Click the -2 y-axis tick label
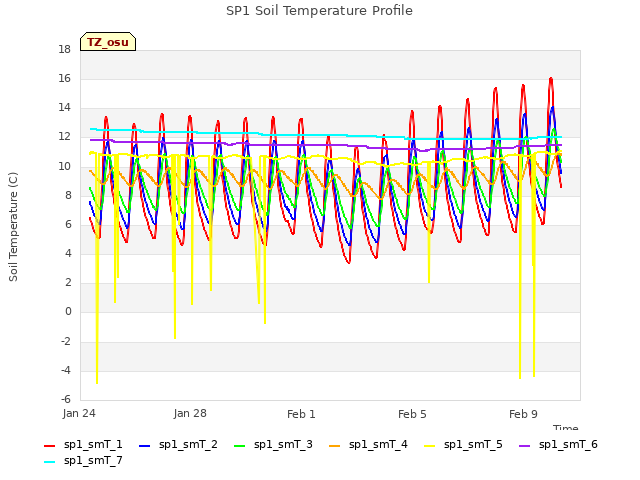The height and width of the screenshot is (480, 640). point(66,342)
